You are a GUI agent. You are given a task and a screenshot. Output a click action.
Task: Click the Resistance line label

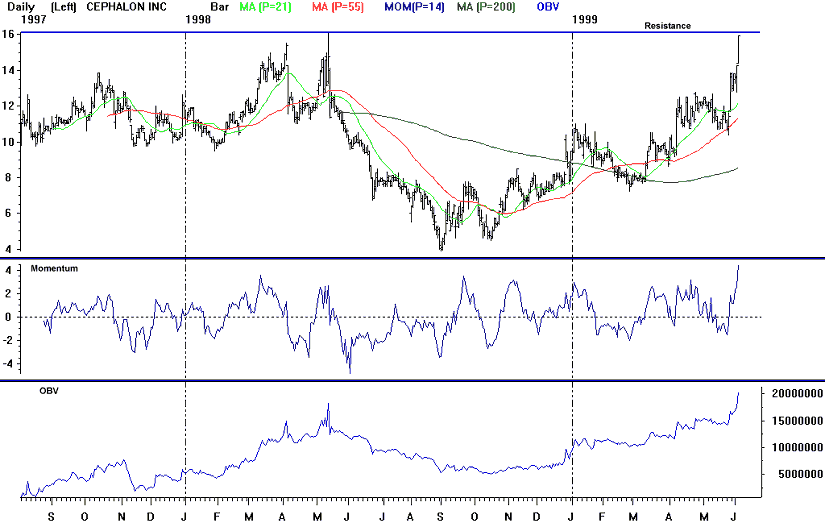click(667, 26)
